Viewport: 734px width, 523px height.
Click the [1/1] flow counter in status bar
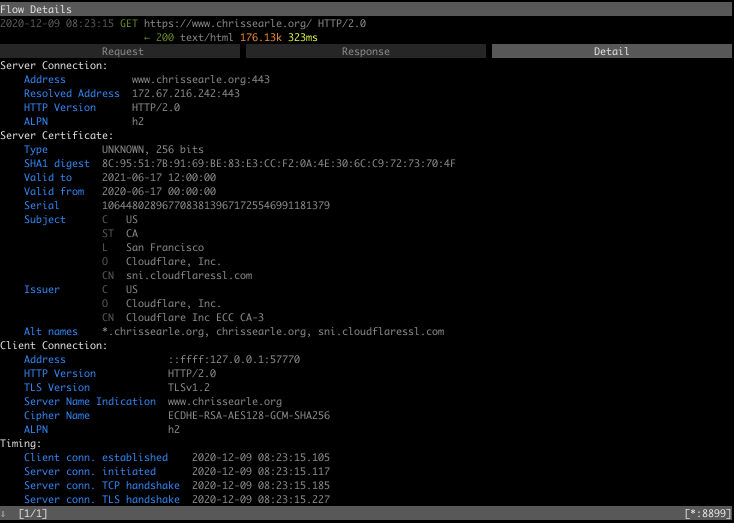pos(33,513)
